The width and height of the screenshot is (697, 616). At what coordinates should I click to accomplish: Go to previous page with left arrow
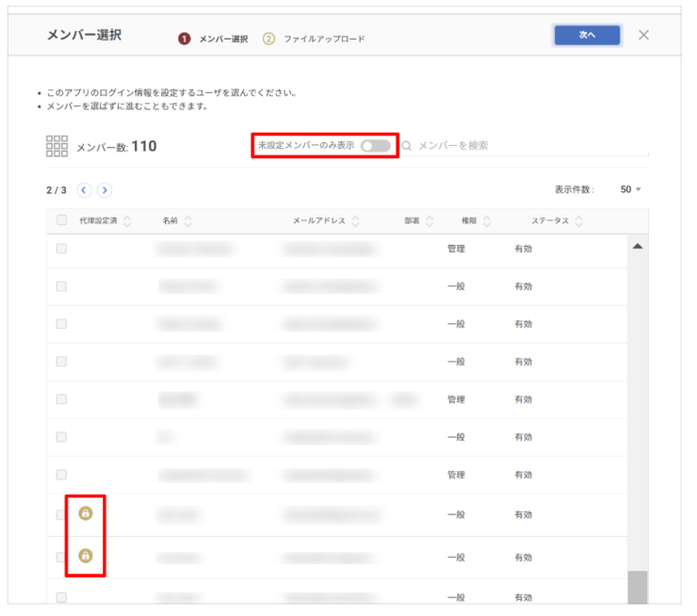pyautogui.click(x=84, y=189)
